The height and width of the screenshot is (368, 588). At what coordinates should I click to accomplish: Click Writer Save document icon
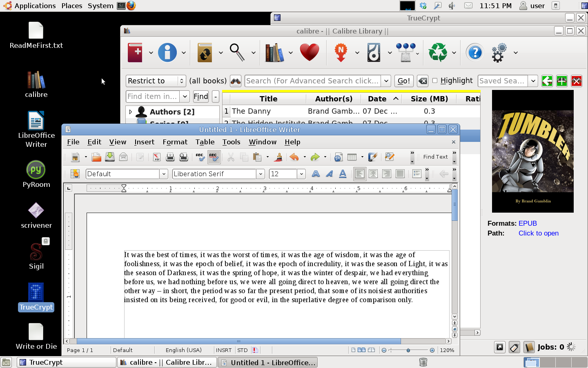click(110, 157)
